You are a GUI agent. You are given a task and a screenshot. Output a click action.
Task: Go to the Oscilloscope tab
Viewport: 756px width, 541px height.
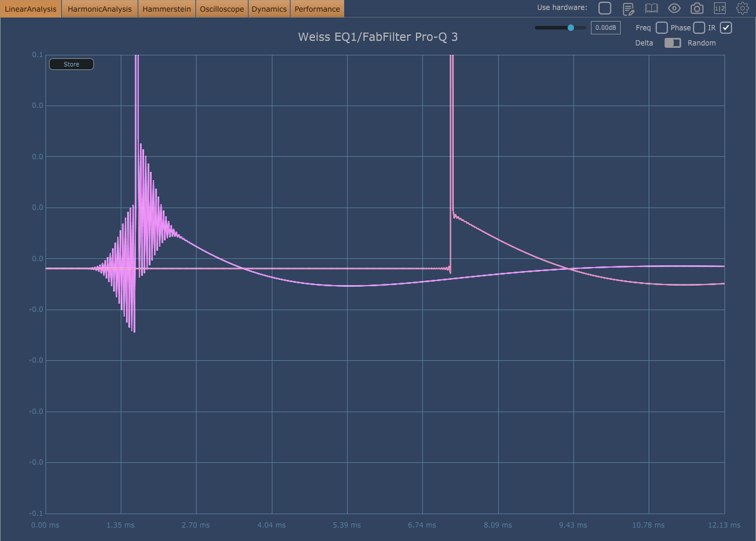(x=222, y=9)
